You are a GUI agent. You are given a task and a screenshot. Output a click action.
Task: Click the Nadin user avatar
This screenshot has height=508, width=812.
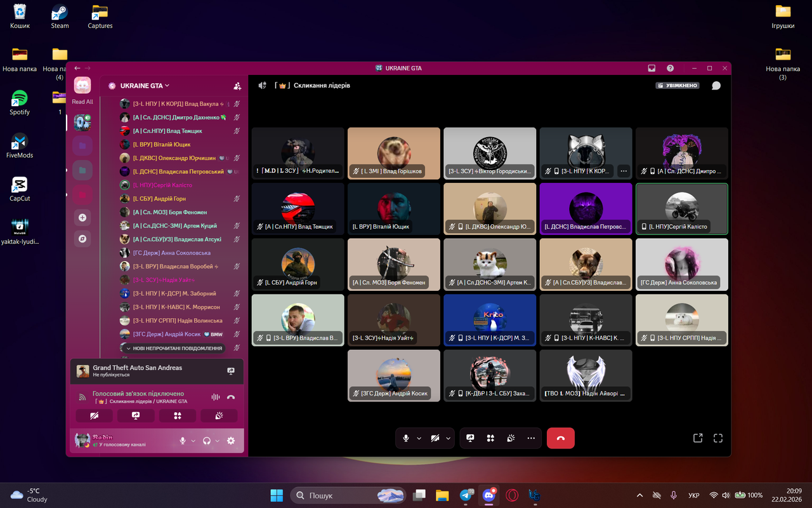(82, 440)
